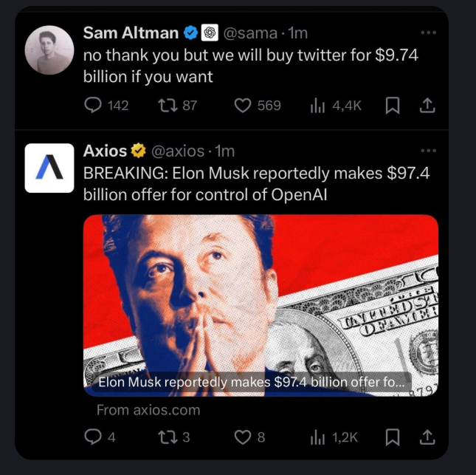Open the Axios profile logo
Screen dimensions: 476x475
(x=49, y=168)
